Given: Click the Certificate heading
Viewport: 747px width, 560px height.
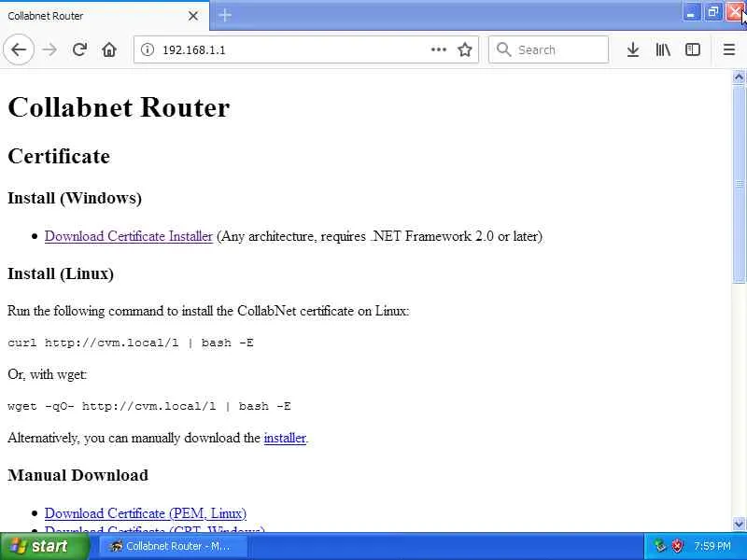Looking at the screenshot, I should click(59, 156).
